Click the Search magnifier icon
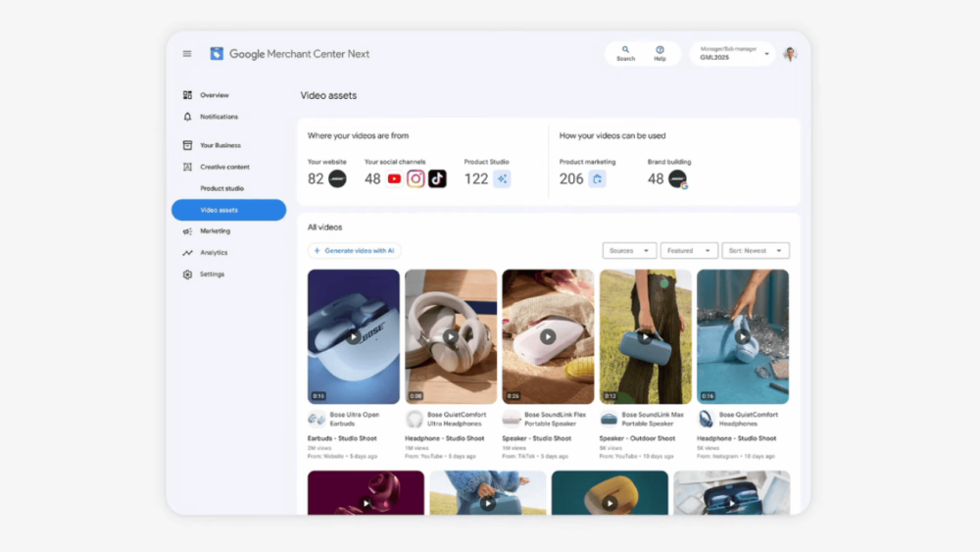 (x=625, y=49)
